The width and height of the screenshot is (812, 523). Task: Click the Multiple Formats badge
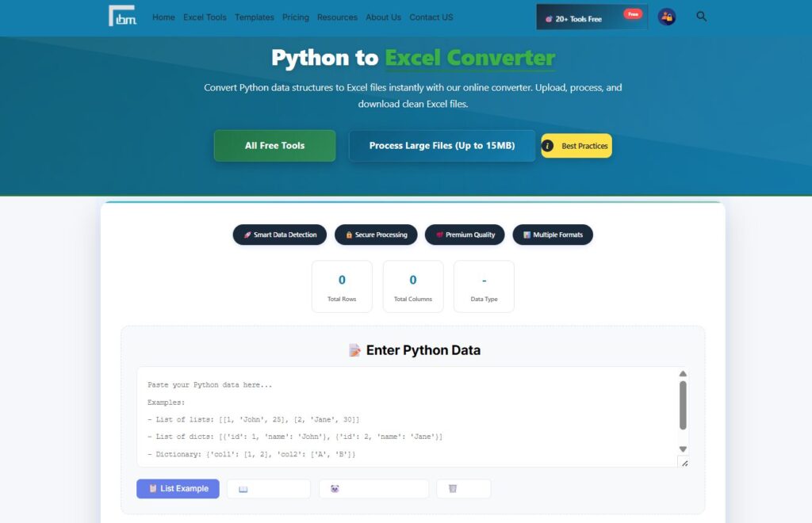pyautogui.click(x=553, y=235)
